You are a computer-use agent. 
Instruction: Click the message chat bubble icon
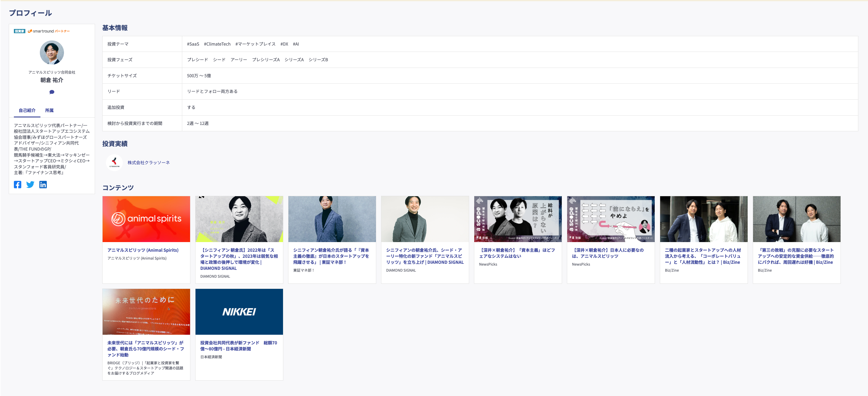tap(52, 92)
